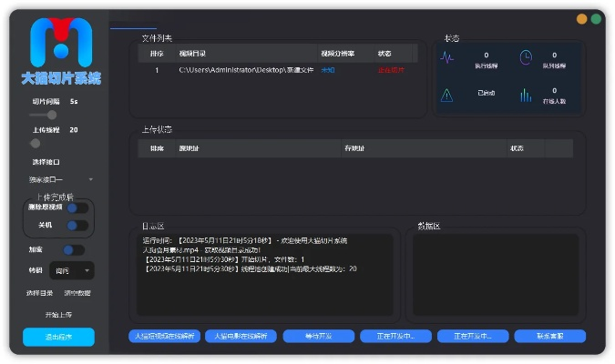Viewport: 615px width, 364px height.
Task: Click the green circle window button
Action: [x=596, y=18]
